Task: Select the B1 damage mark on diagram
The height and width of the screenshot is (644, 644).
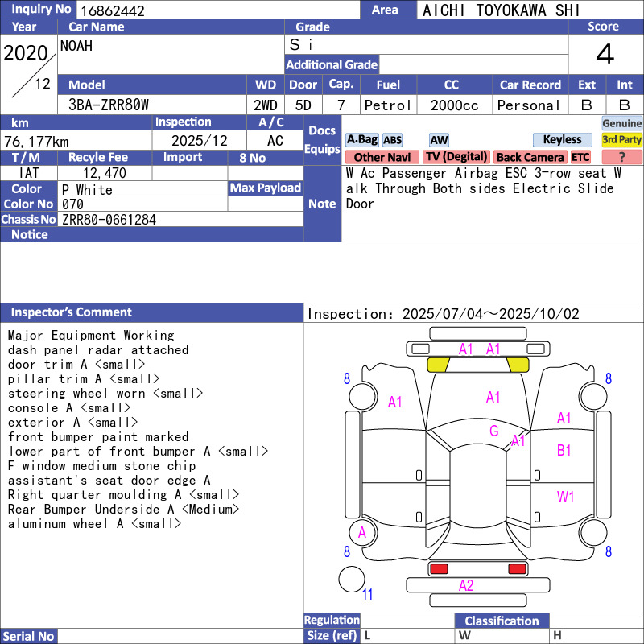Action: [x=564, y=451]
